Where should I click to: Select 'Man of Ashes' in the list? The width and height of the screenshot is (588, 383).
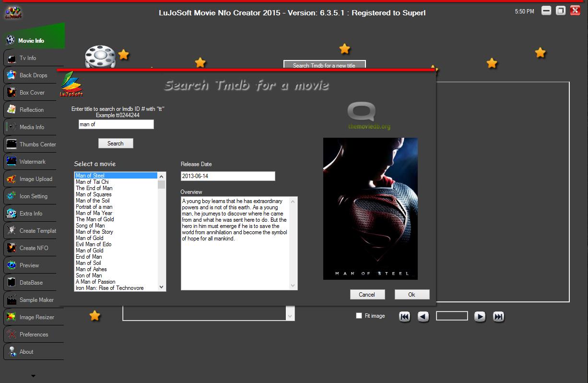tap(116, 269)
